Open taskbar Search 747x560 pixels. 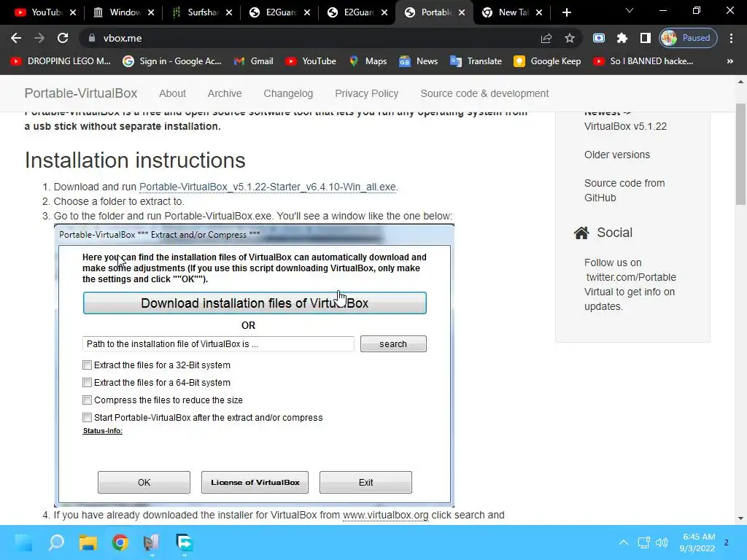click(x=56, y=542)
